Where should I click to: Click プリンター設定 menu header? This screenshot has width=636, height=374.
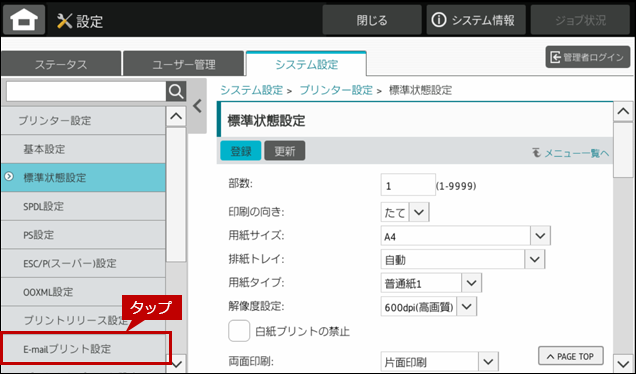[83, 120]
